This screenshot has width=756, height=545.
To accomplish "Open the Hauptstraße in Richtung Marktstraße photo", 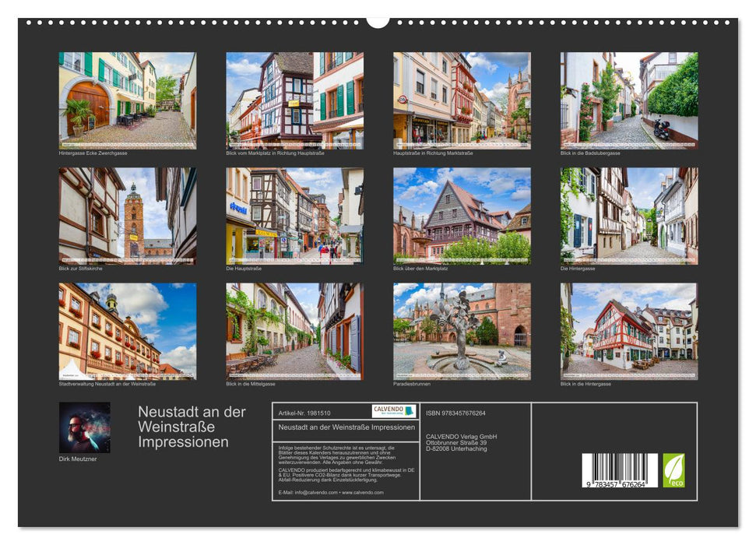I will pyautogui.click(x=462, y=100).
